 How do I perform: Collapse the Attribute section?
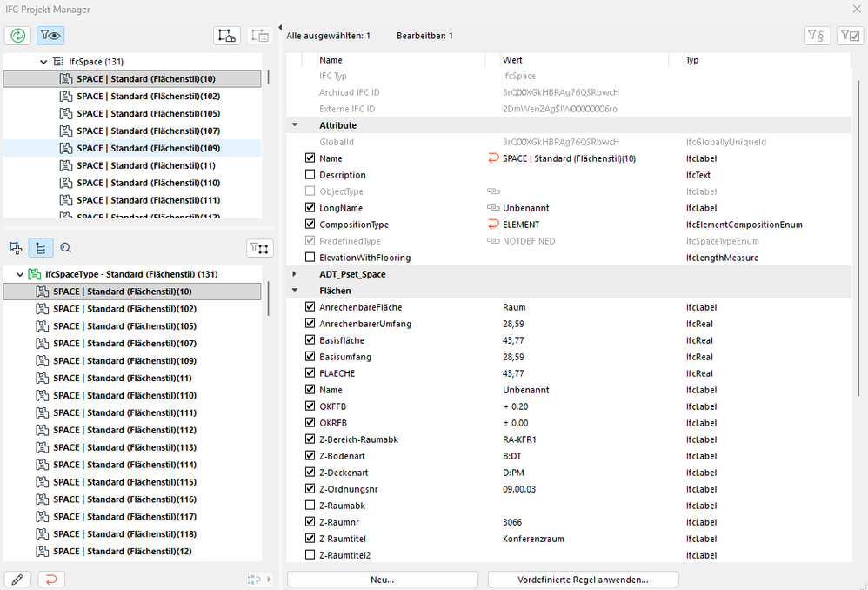point(295,125)
